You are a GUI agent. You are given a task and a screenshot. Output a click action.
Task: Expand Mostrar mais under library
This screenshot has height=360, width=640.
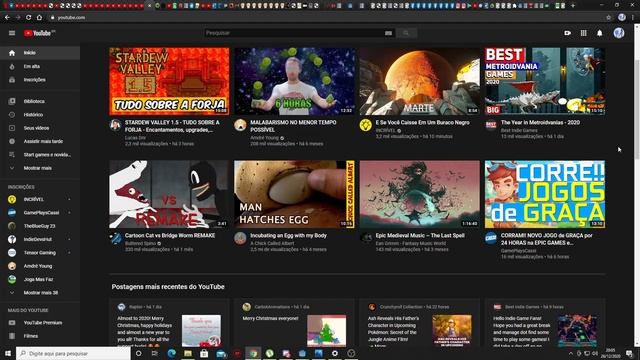(40, 168)
